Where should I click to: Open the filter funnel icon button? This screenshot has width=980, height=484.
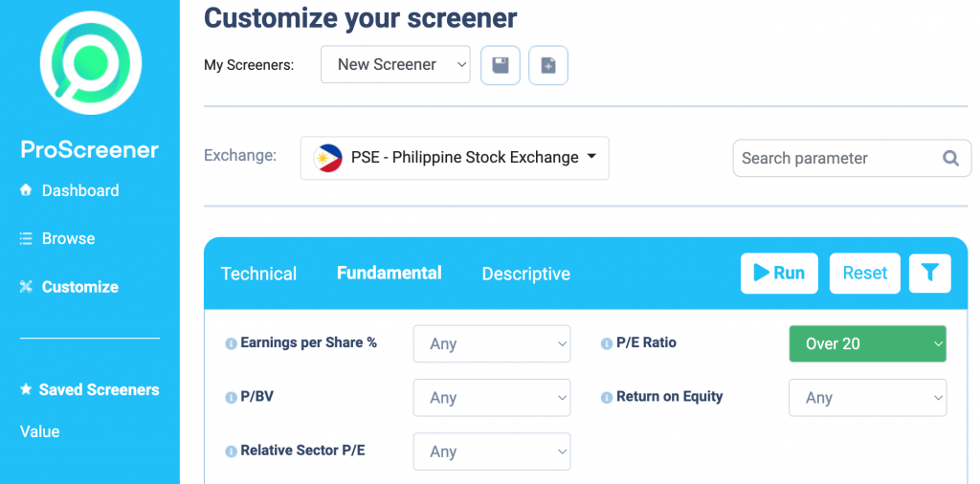pyautogui.click(x=930, y=273)
